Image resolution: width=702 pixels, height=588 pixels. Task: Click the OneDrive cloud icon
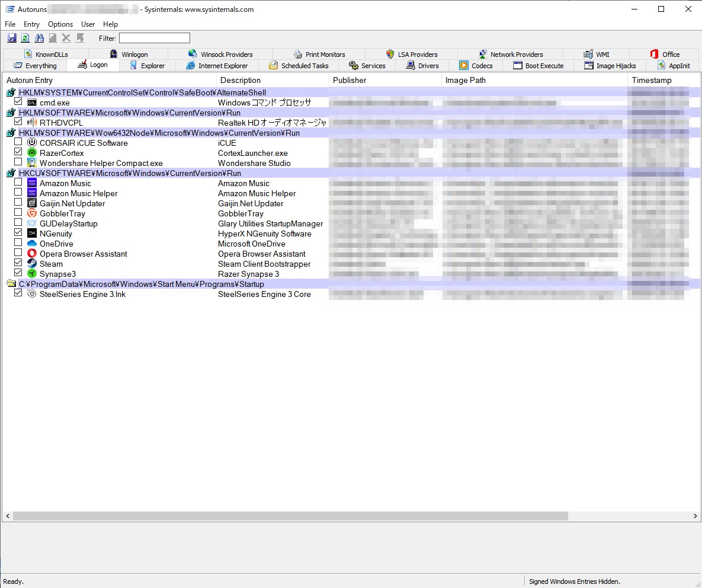(32, 244)
